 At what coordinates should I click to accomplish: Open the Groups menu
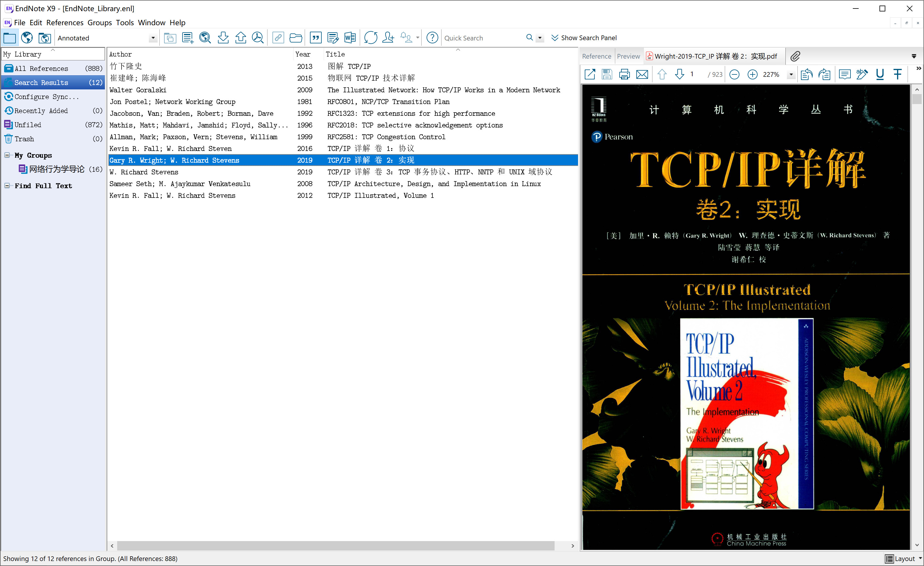click(99, 23)
